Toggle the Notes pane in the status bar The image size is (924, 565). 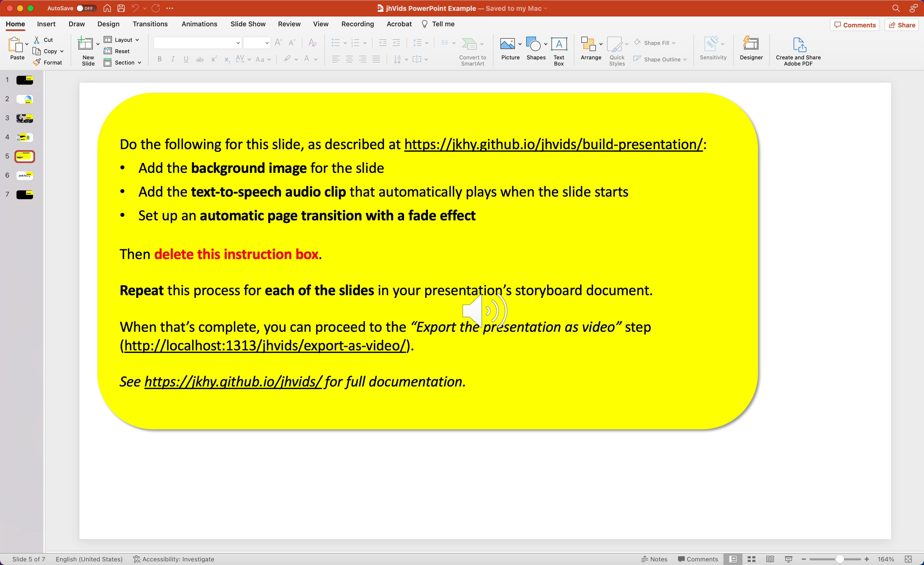click(654, 559)
